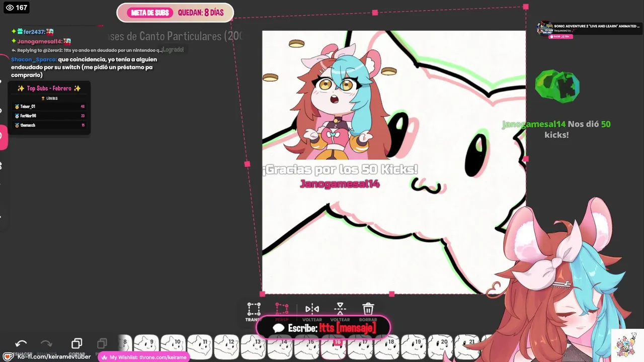Select frame 12 in the timeline

tap(226, 347)
